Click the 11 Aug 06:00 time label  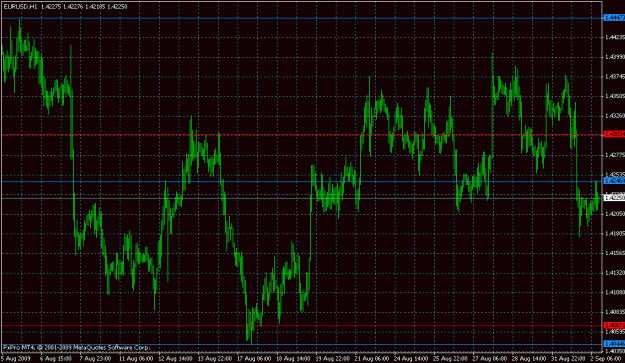[x=136, y=359]
